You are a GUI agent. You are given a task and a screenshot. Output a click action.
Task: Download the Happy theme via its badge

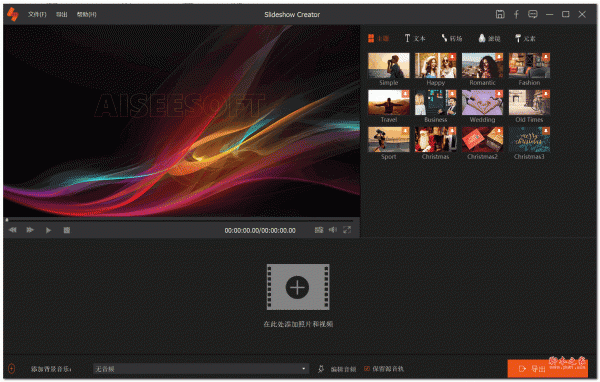tap(452, 57)
